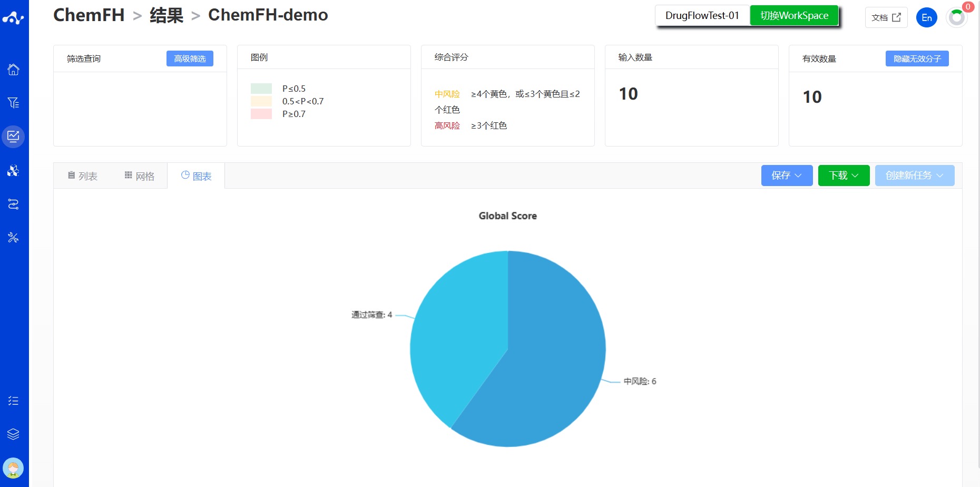Select the 图表 tab
The height and width of the screenshot is (487, 980).
196,176
